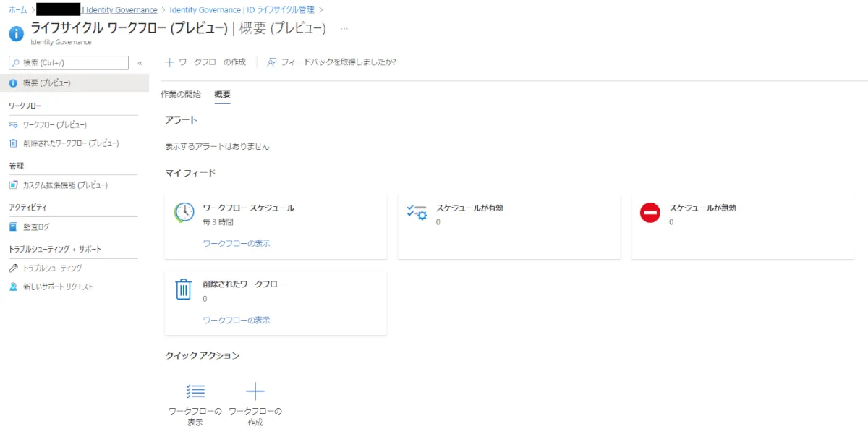868x445 pixels.
Task: Click the overview info icon in sidebar
Action: coord(13,83)
